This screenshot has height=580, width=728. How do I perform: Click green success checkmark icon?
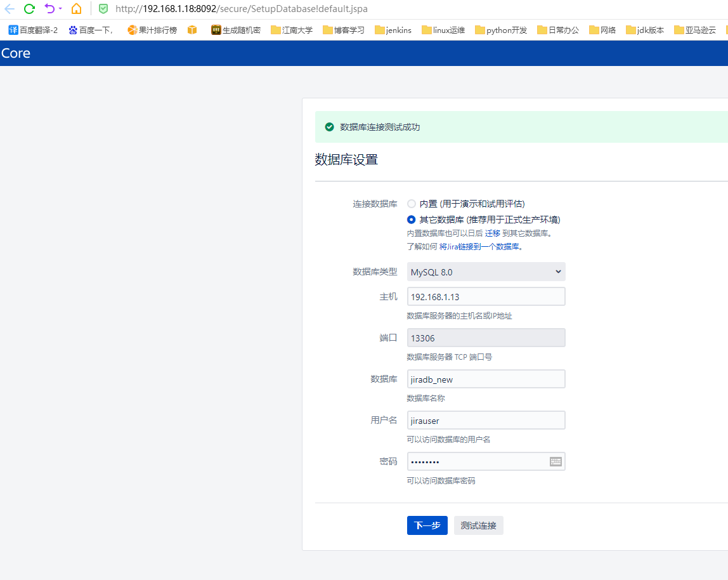pos(329,127)
